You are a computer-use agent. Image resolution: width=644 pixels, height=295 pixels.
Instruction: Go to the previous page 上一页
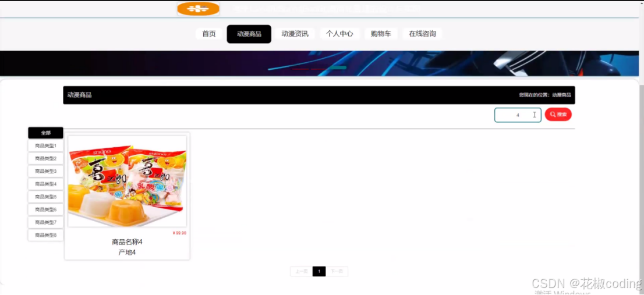(x=301, y=272)
